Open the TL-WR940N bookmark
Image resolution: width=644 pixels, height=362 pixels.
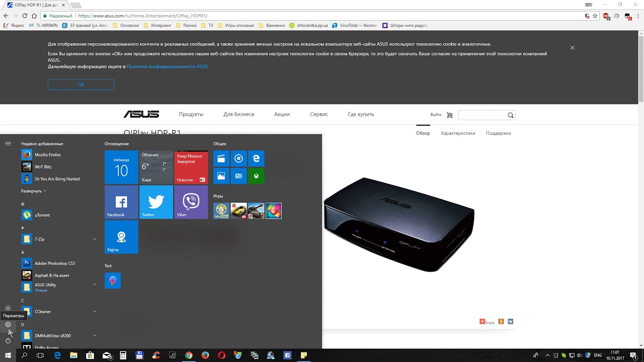click(43, 25)
